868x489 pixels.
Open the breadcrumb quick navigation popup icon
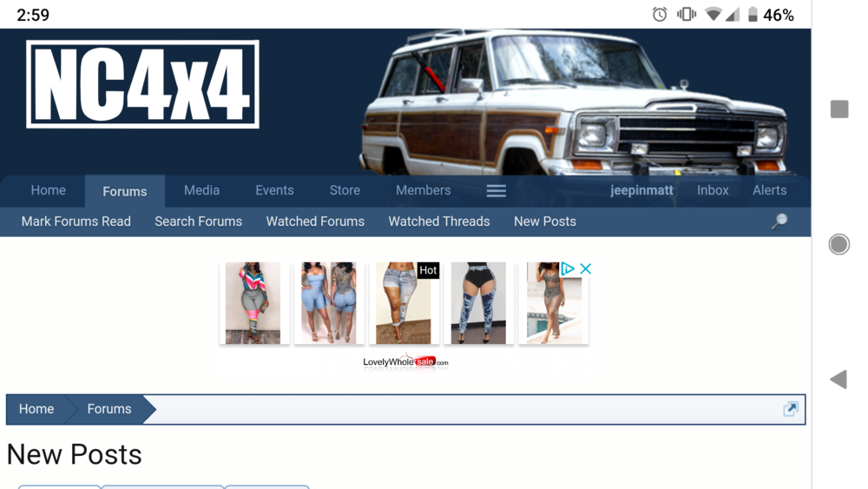click(791, 409)
